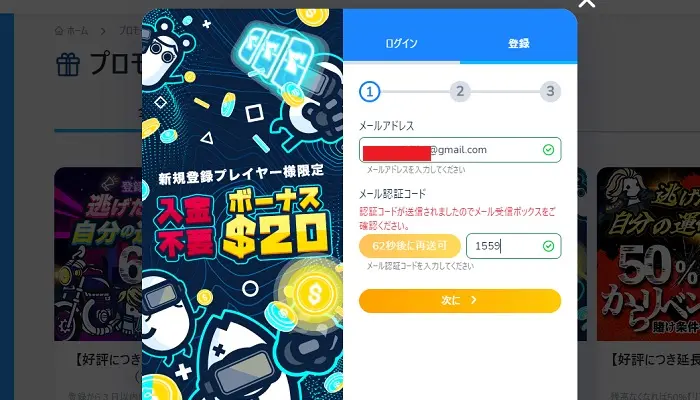Open the 50% リベンジ promotion banner
This screenshot has width=700, height=400.
click(648, 254)
